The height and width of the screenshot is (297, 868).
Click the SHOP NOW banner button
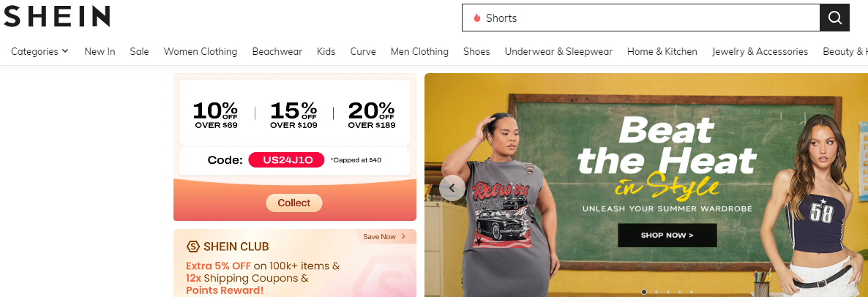click(667, 235)
